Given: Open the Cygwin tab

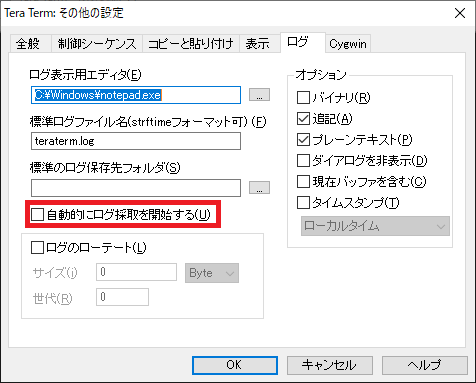Looking at the screenshot, I should 348,44.
